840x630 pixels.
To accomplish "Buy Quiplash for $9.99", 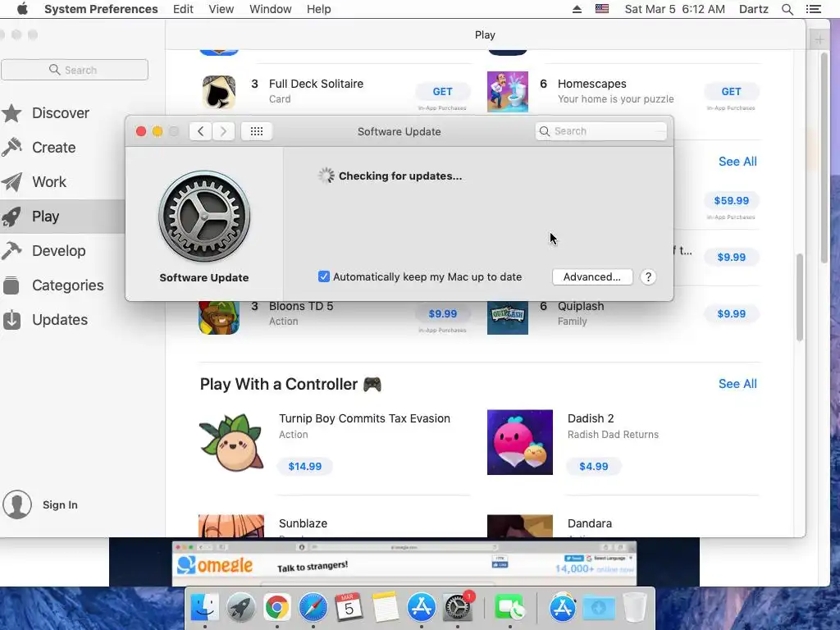I will pyautogui.click(x=731, y=314).
